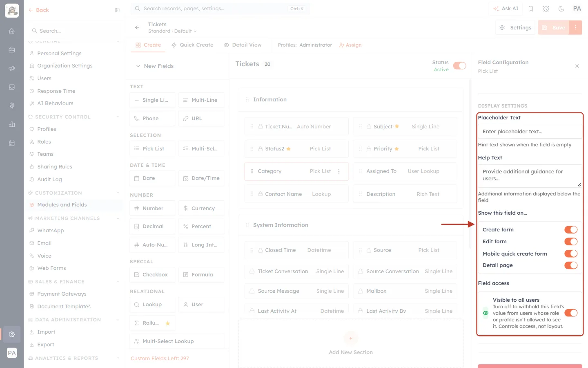Click the Help Text textarea
The image size is (588, 368).
click(530, 175)
